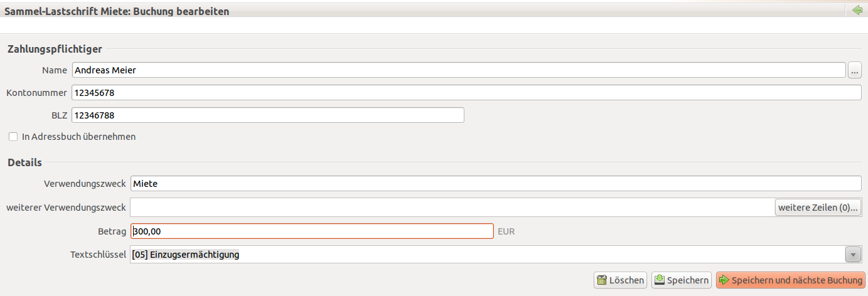This screenshot has width=868, height=296.
Task: Click the Speichern save icon button
Action: tap(681, 280)
